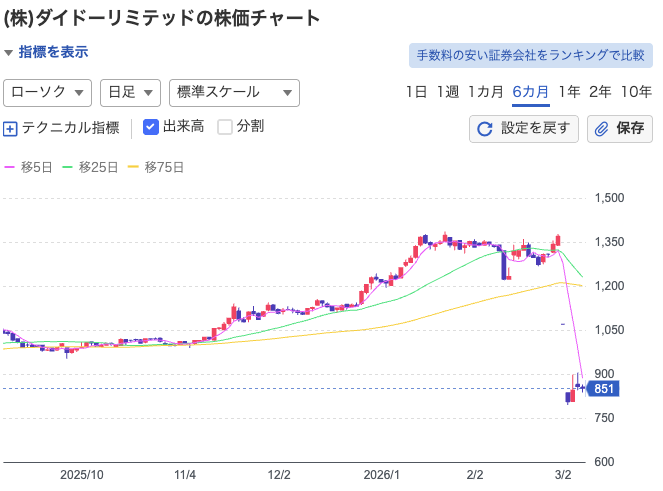Click the 手数料の安い証券会社 ranking link
This screenshot has height=491, width=663.
(529, 56)
